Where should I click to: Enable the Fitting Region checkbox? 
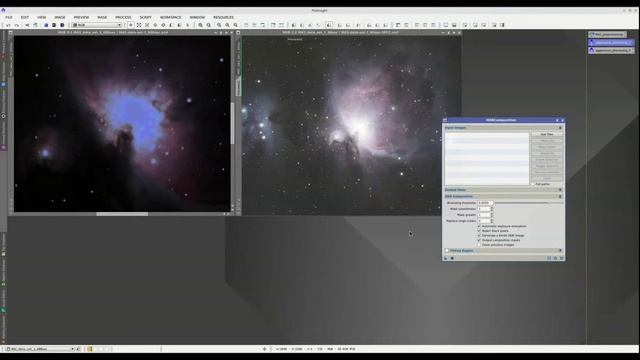(447, 251)
